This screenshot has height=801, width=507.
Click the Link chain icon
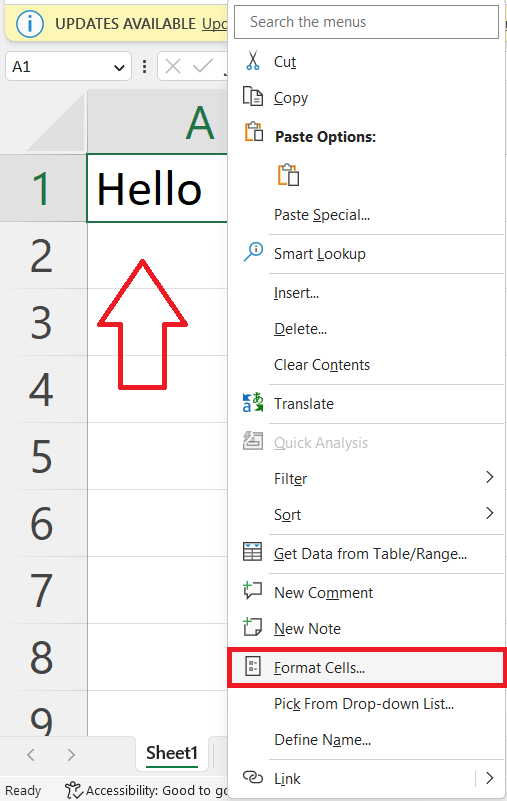tap(252, 777)
